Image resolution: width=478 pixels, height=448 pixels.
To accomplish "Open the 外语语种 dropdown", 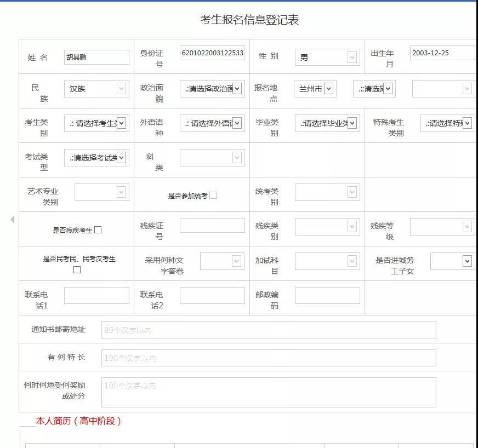I will click(212, 123).
